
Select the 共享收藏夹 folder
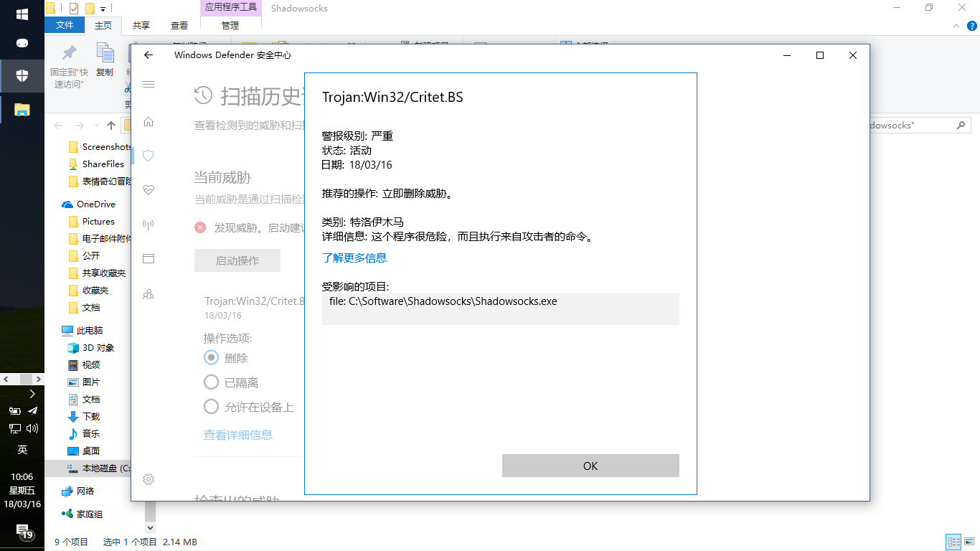97,273
